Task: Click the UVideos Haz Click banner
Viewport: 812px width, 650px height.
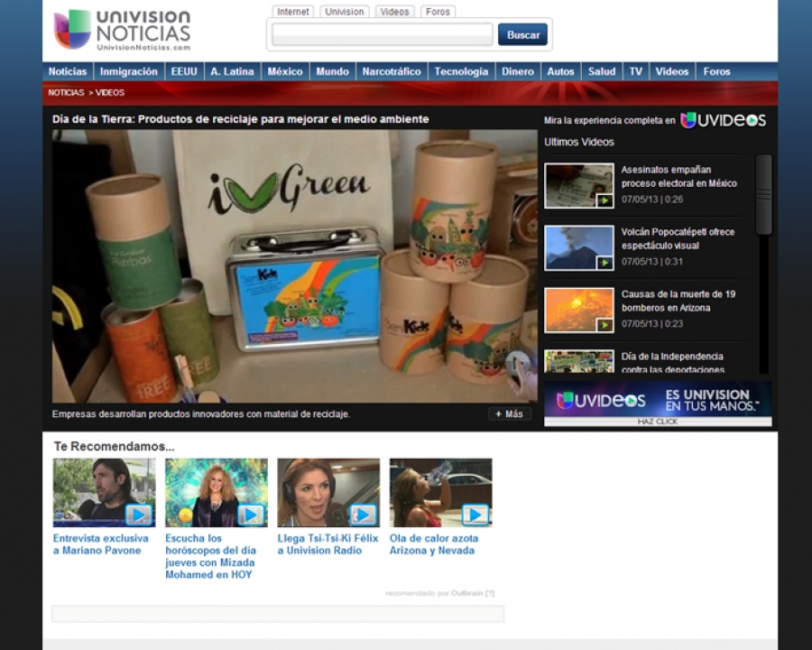Action: coord(658,403)
